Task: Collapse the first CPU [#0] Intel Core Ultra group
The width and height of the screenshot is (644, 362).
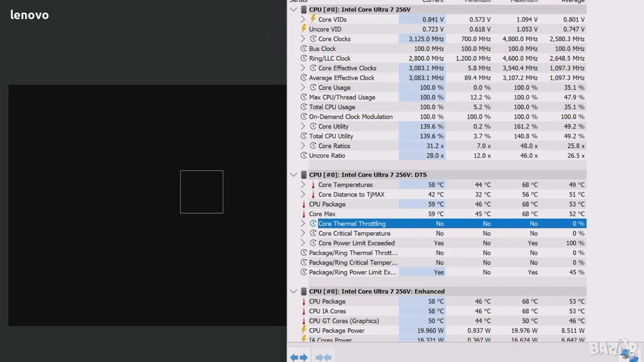Action: [294, 10]
